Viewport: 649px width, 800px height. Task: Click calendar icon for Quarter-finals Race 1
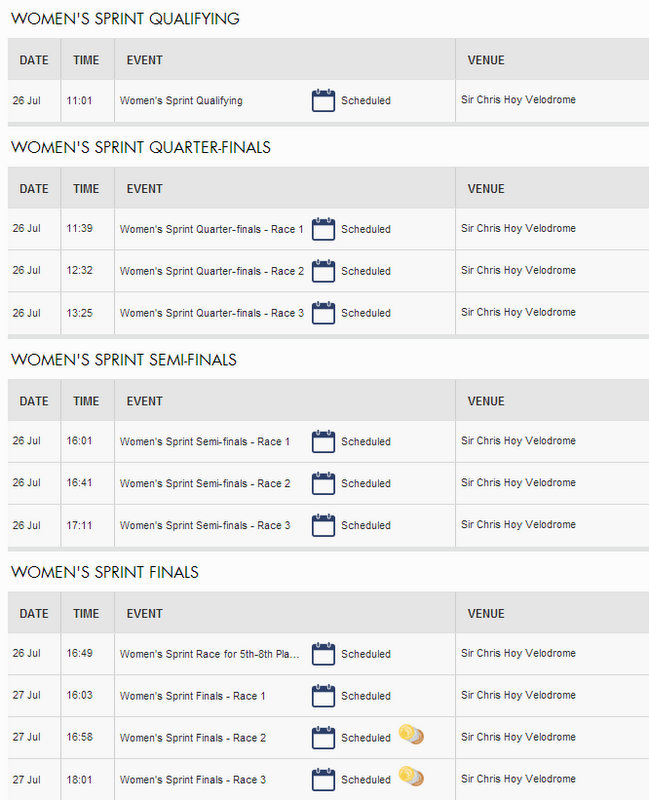point(323,229)
